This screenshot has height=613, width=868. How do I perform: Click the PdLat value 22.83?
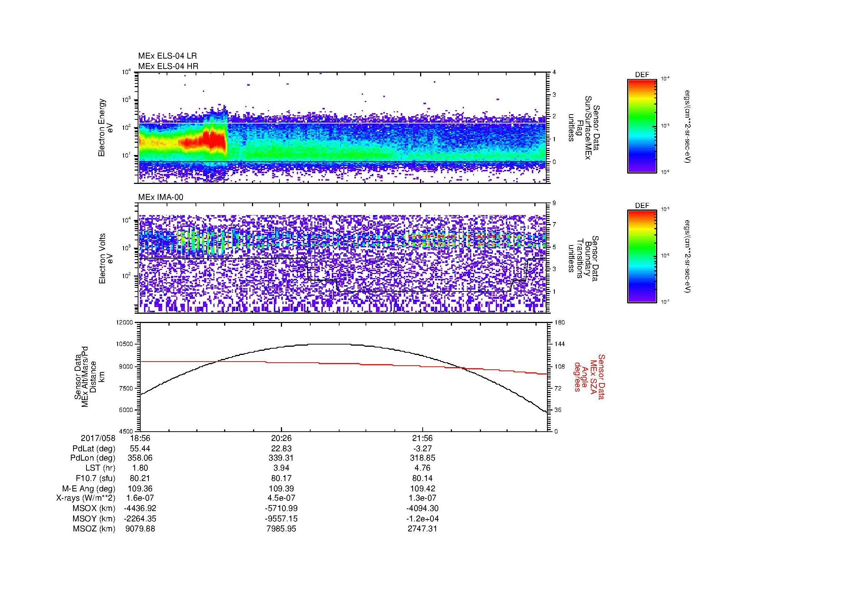tap(281, 449)
